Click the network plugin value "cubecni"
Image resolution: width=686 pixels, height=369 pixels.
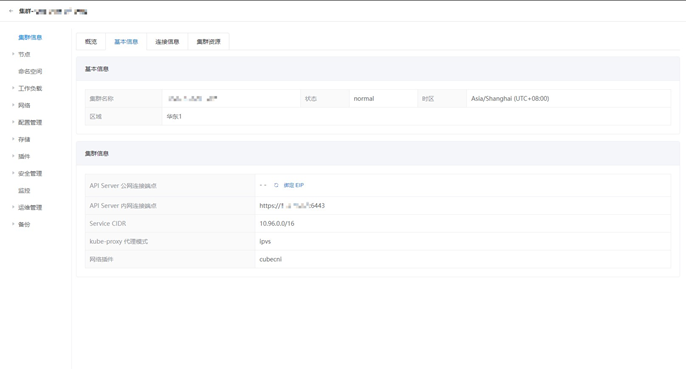tap(270, 259)
